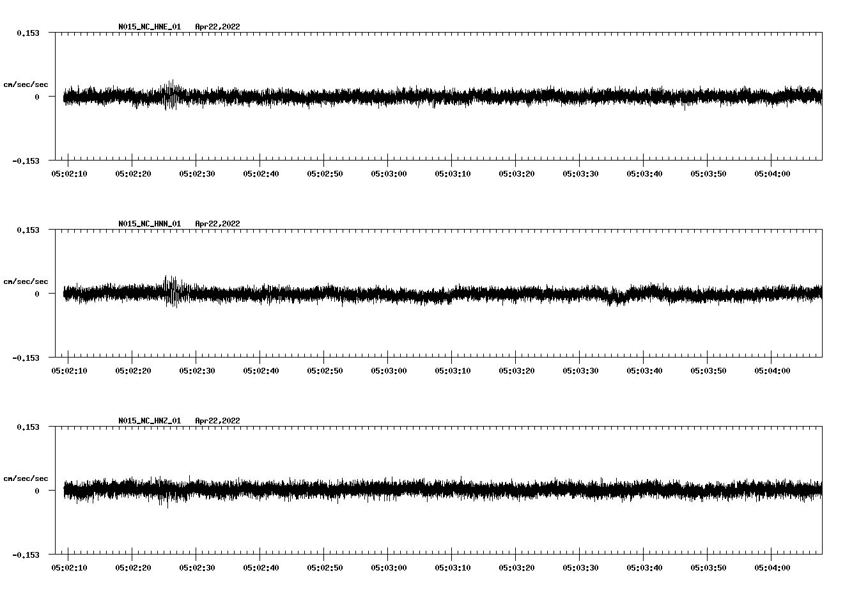Click the N015_NC_HNN_01 plot title
The width and height of the screenshot is (868, 591).
click(150, 224)
